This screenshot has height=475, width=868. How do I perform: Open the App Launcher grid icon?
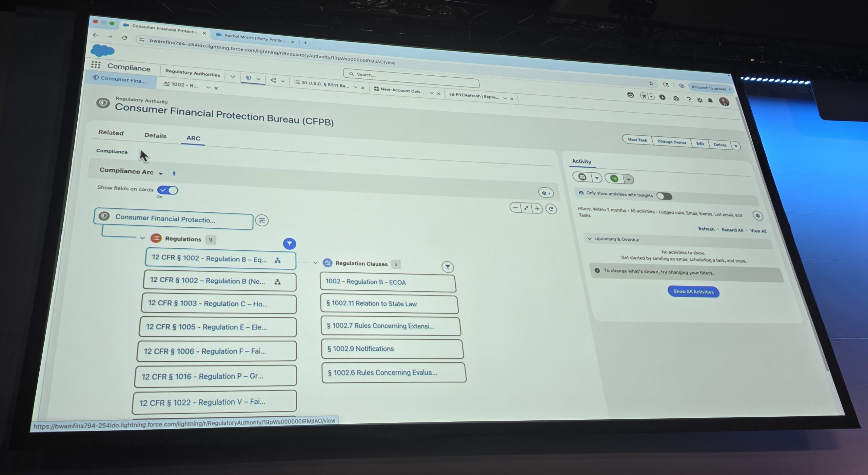point(96,64)
